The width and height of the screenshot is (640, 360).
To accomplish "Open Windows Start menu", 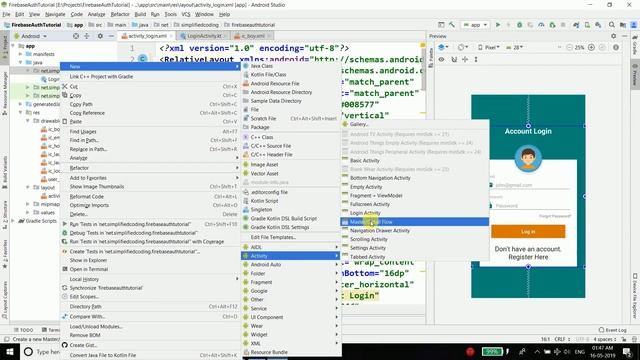I will click(x=10, y=351).
